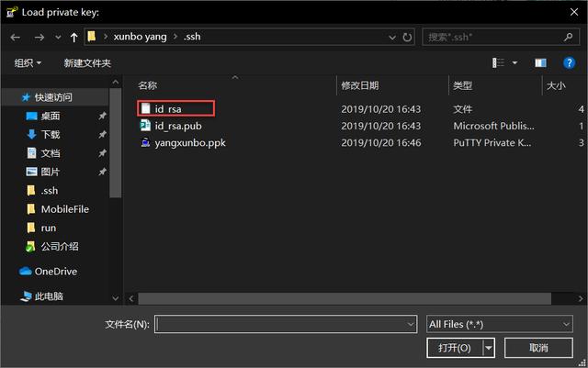Image resolution: width=588 pixels, height=368 pixels.
Task: Sort by the 类型 column header
Action: (x=462, y=85)
